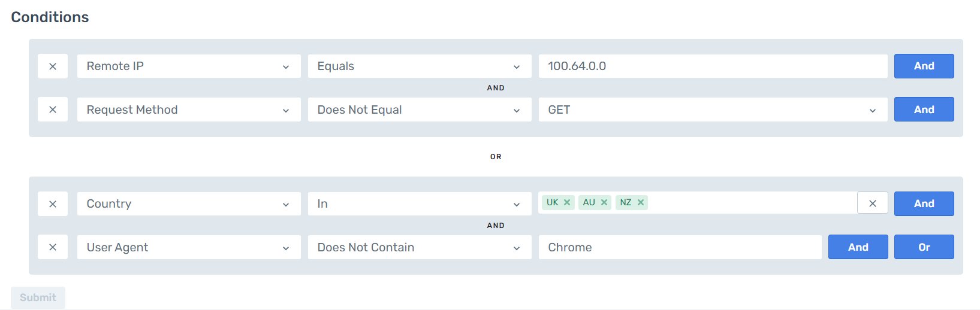Click the NZ tag label
This screenshot has height=310, width=980.
(x=626, y=202)
